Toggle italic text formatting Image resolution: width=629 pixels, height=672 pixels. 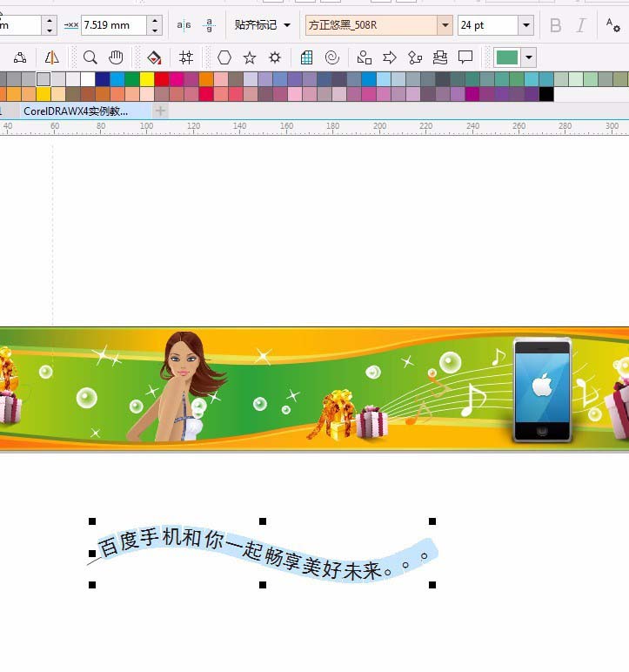580,25
